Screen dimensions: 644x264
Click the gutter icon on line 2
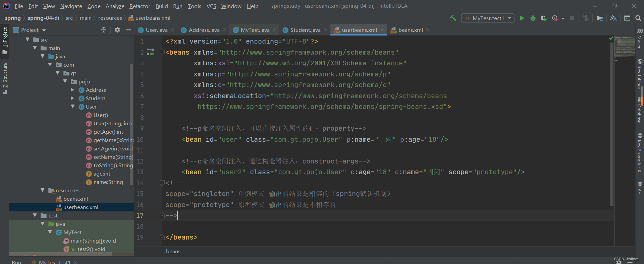(151, 52)
